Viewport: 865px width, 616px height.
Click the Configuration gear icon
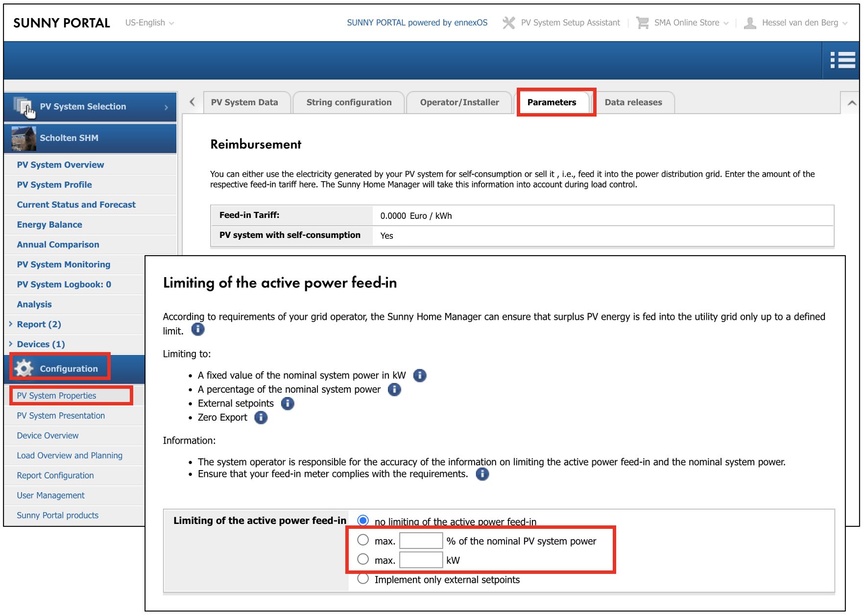coord(24,368)
